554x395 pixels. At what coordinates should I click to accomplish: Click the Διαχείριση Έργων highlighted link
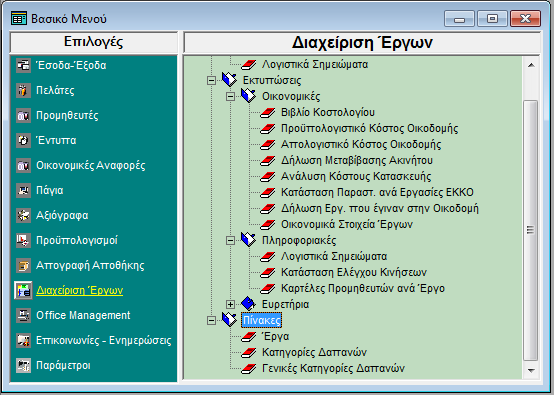tap(79, 290)
